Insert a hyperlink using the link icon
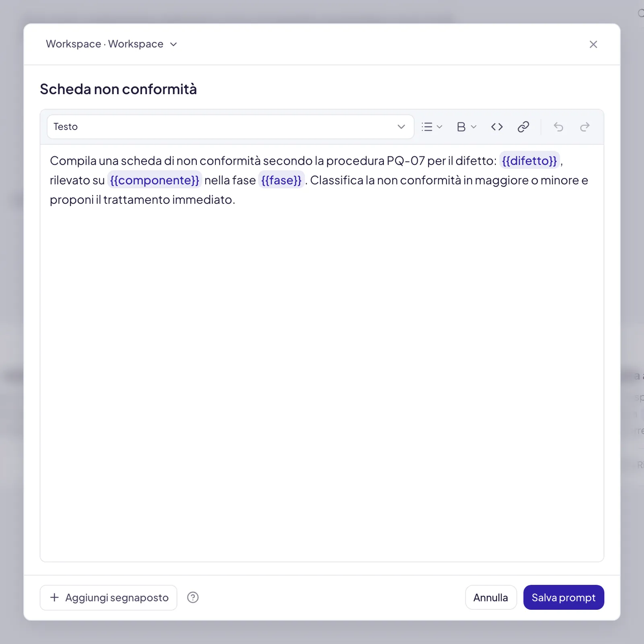Screen dimensions: 644x644 tap(523, 127)
